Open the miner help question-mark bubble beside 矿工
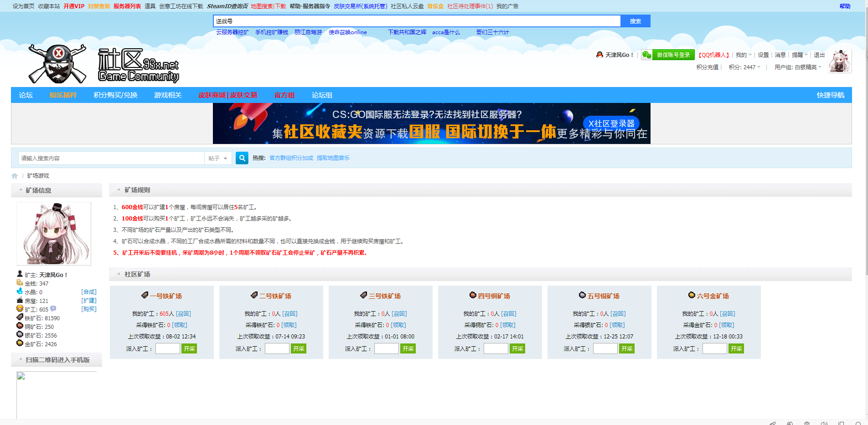 (x=53, y=309)
